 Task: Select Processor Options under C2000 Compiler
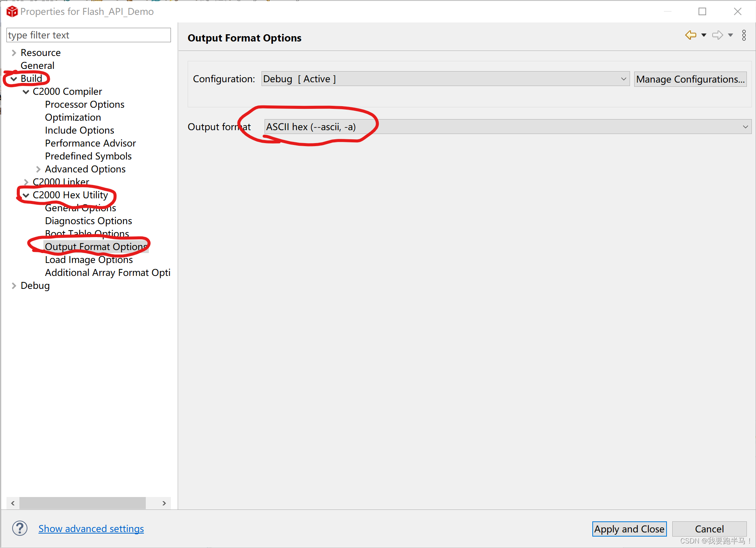click(85, 105)
